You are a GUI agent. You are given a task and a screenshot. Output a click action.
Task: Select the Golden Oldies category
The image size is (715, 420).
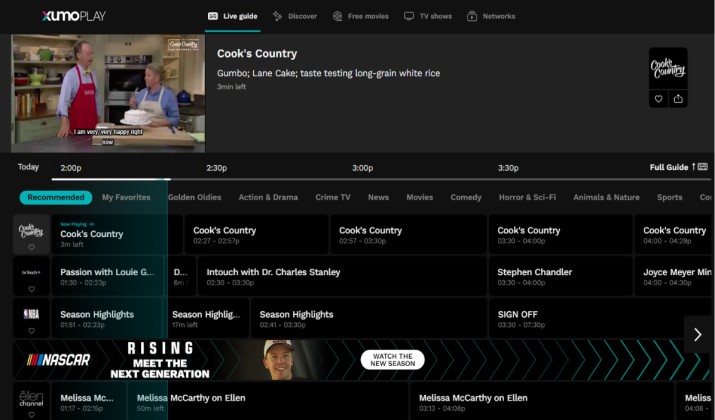tap(195, 197)
